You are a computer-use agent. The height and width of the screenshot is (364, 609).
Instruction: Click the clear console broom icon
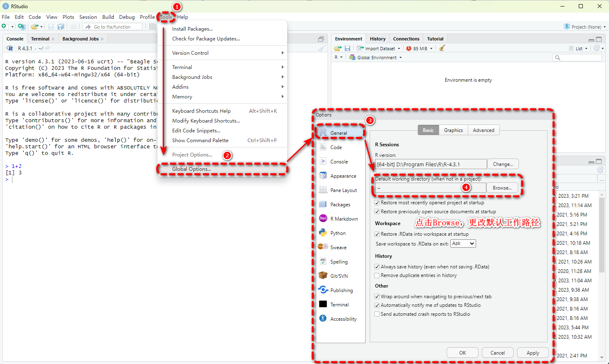pyautogui.click(x=322, y=48)
